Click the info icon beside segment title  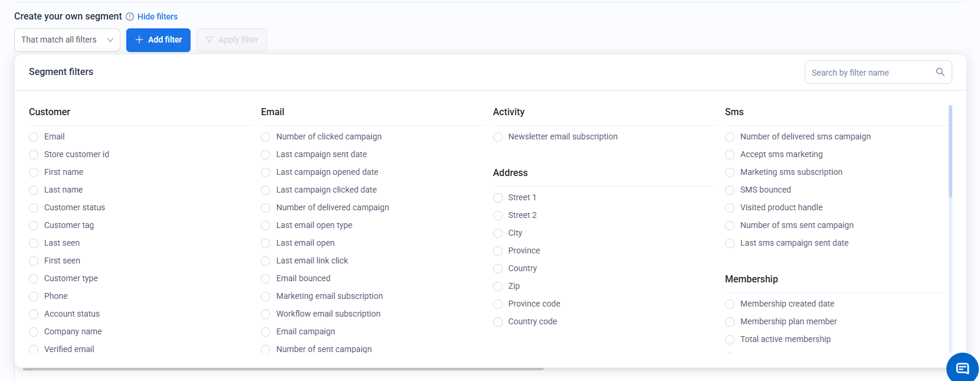click(130, 17)
